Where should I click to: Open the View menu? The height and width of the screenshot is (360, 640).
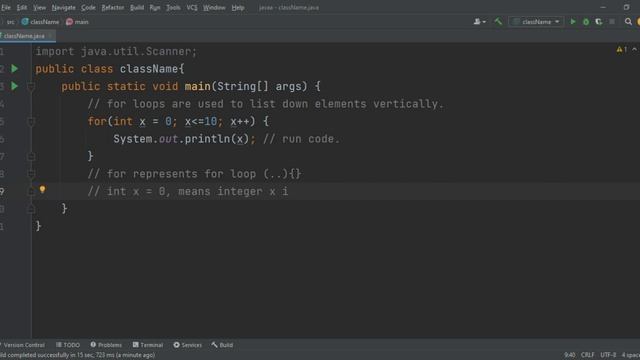click(39, 7)
